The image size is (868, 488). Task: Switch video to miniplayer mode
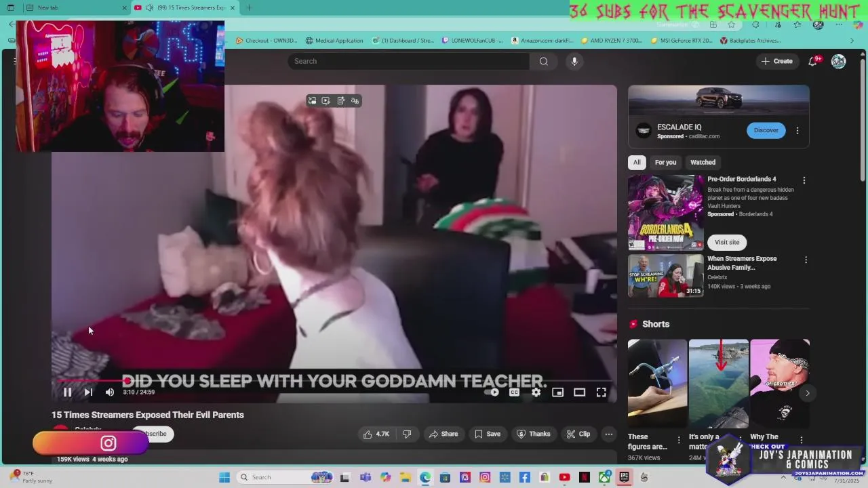pos(557,392)
